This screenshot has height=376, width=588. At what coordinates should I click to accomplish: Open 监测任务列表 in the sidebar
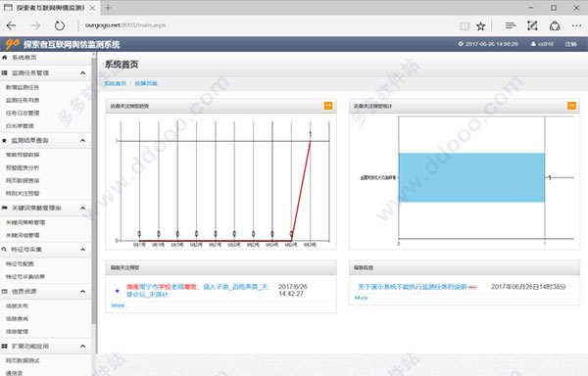23,100
